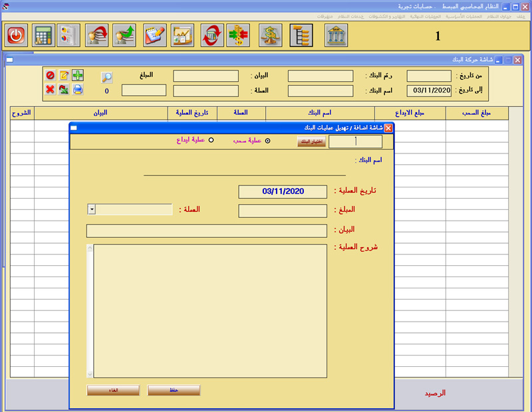The image size is (532, 412).
Task: Click the البيان description field in dialog
Action: pyautogui.click(x=206, y=231)
